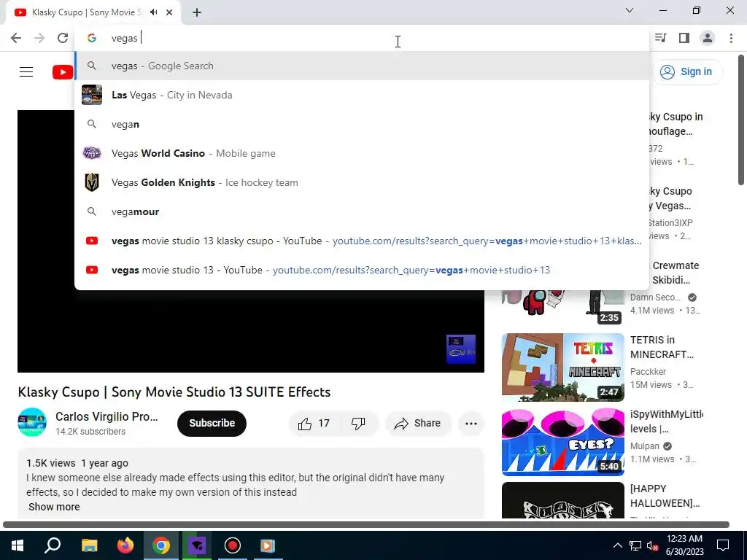Open the tab search chevron
This screenshot has height=560, width=747.
[x=630, y=10]
